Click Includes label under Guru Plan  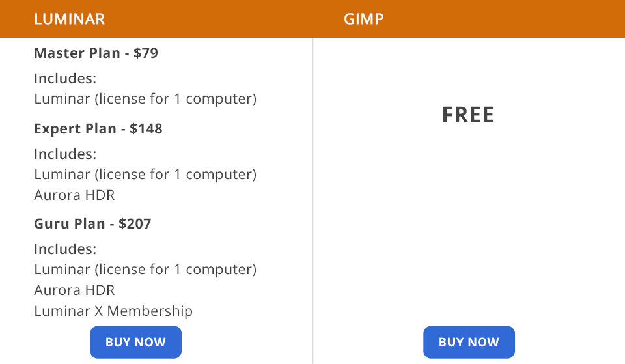65,249
